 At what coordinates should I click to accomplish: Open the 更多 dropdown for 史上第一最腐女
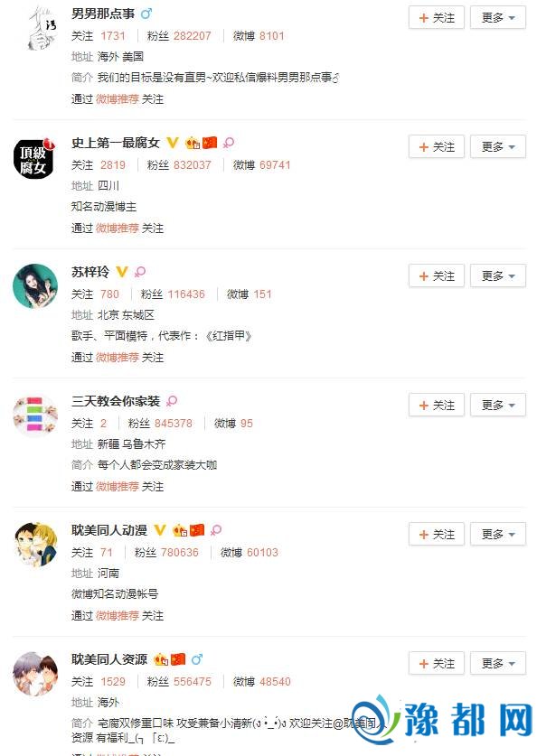click(498, 147)
